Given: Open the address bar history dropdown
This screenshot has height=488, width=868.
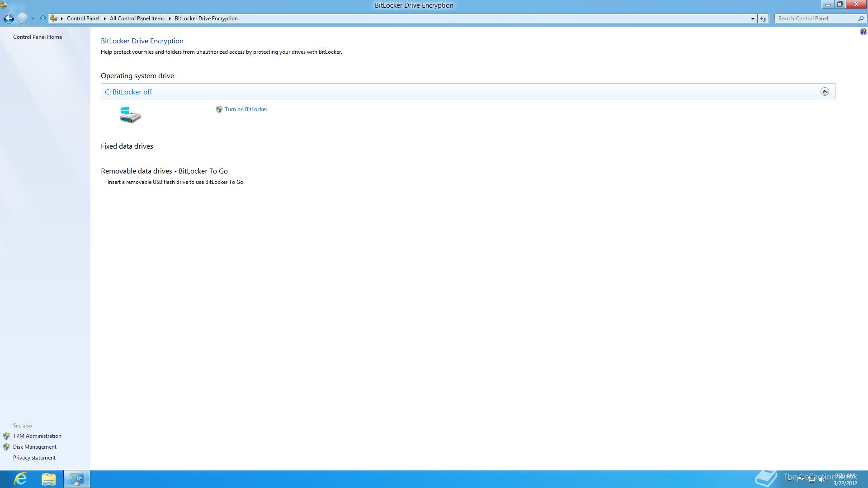Looking at the screenshot, I should pyautogui.click(x=753, y=19).
